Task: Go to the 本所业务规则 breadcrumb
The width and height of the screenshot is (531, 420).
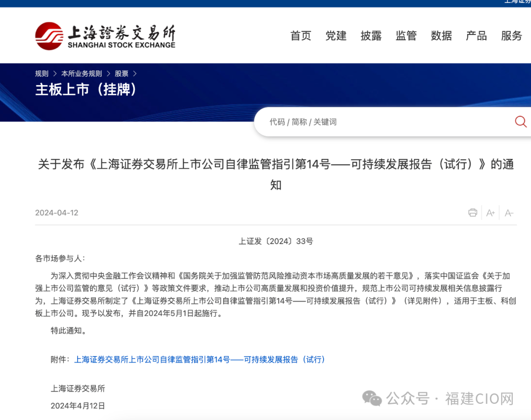Action: pyautogui.click(x=82, y=74)
